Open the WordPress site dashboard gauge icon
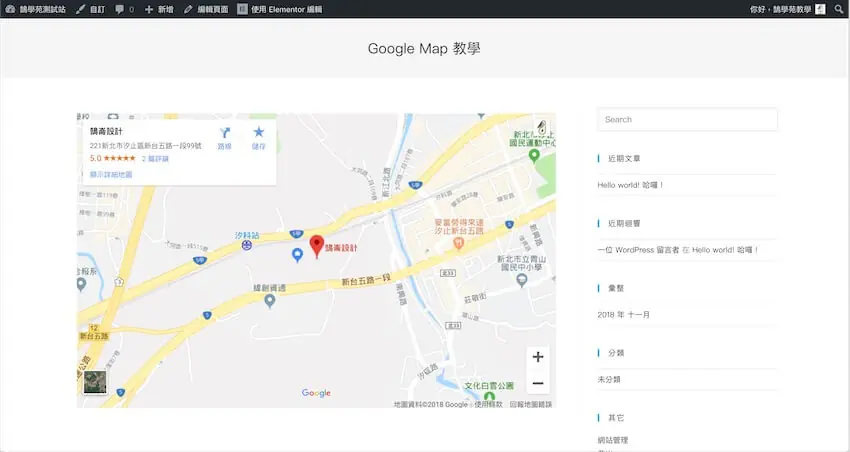This screenshot has width=850, height=452. click(10, 9)
